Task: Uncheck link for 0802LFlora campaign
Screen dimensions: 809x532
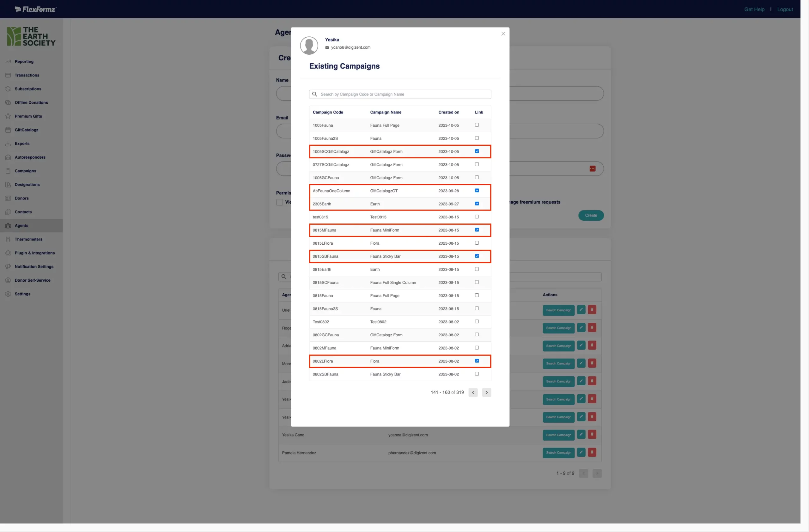Action: click(477, 361)
